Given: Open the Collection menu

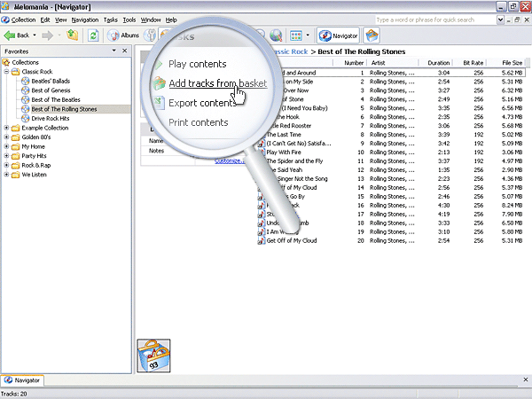Looking at the screenshot, I should point(23,20).
